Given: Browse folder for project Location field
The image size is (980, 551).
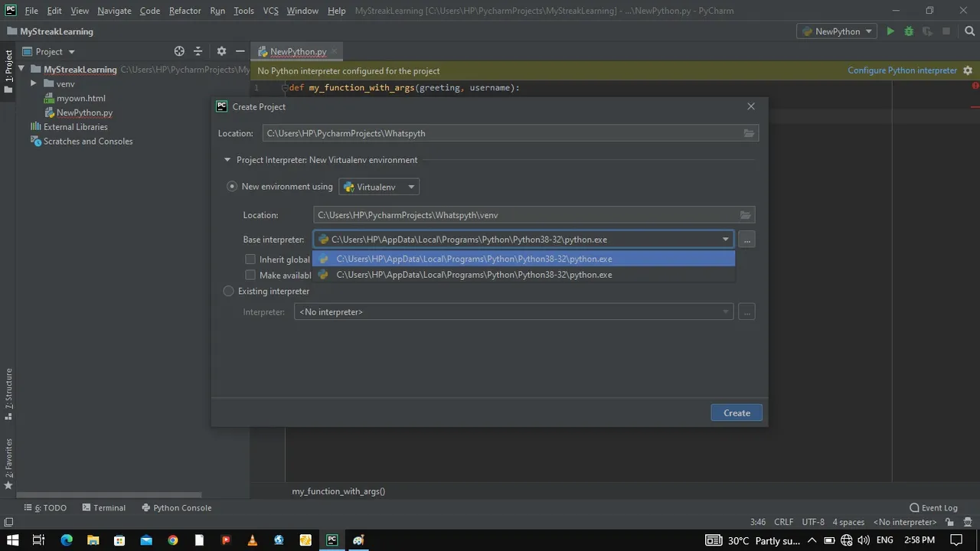Looking at the screenshot, I should [x=749, y=133].
